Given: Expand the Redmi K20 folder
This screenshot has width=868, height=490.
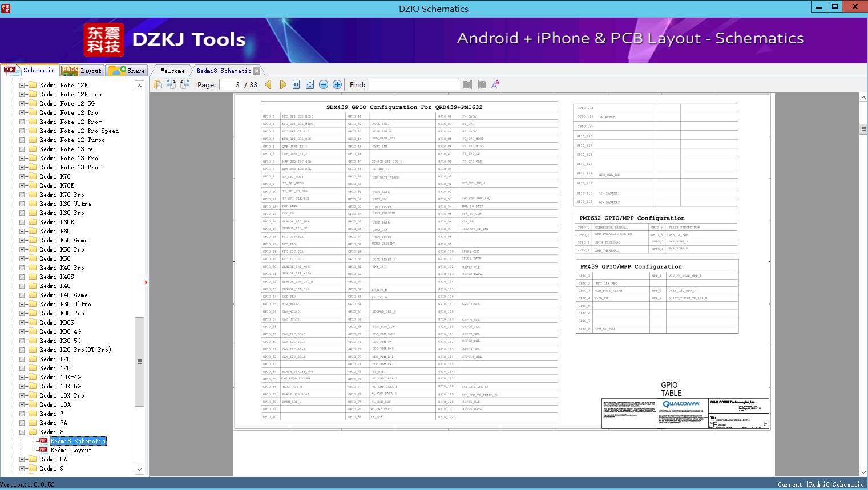Looking at the screenshot, I should (x=22, y=359).
